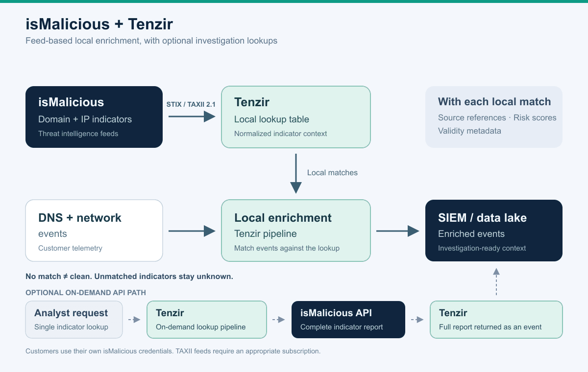Select the subtitle 'Feed-based local enrichment' line

[x=151, y=41]
